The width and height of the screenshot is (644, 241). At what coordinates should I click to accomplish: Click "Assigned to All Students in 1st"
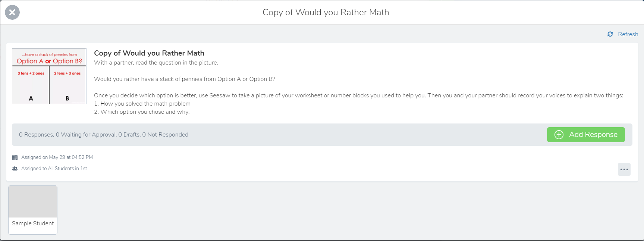[54, 169]
